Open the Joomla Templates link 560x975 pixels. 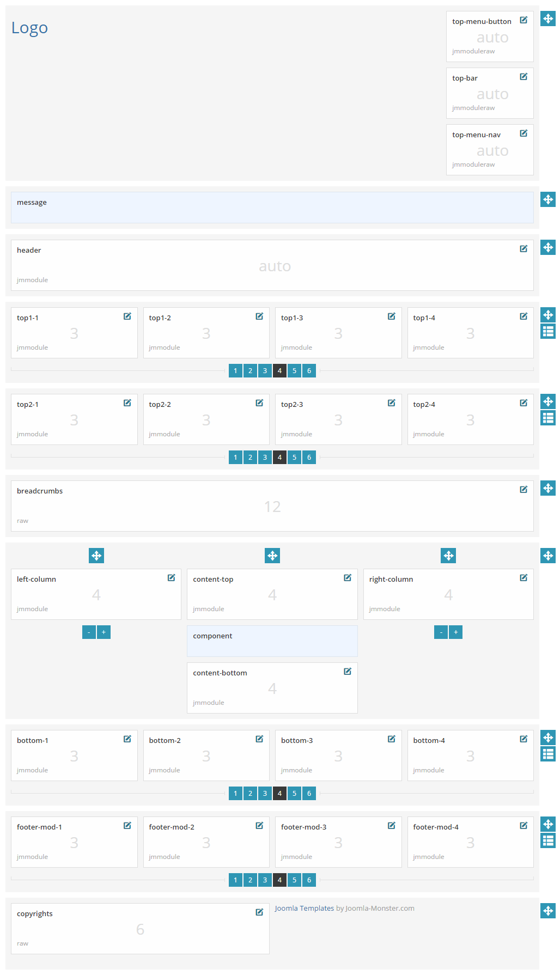coord(304,909)
